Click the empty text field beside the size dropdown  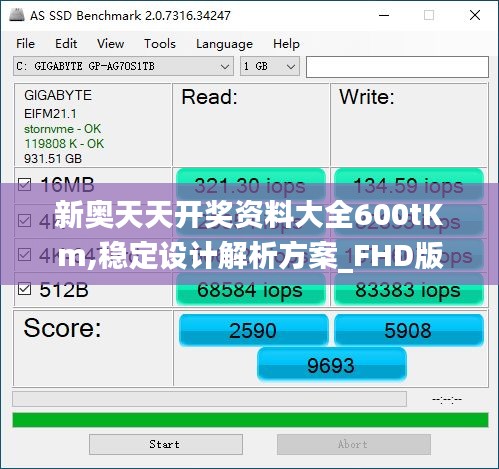click(397, 67)
